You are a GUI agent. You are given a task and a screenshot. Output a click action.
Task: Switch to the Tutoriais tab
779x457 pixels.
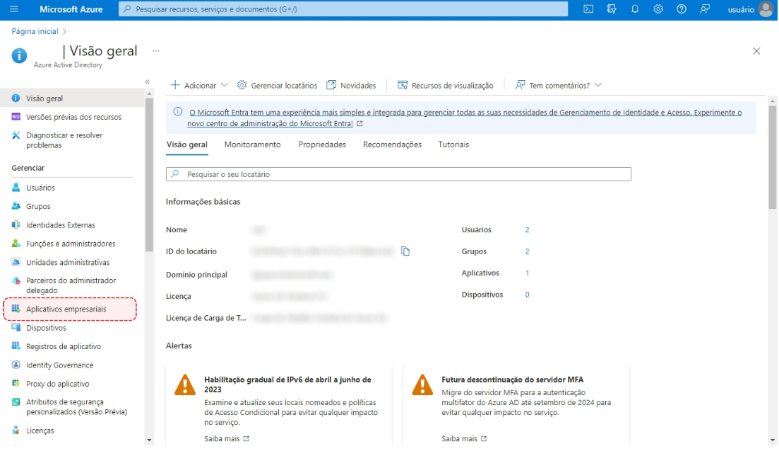(454, 145)
